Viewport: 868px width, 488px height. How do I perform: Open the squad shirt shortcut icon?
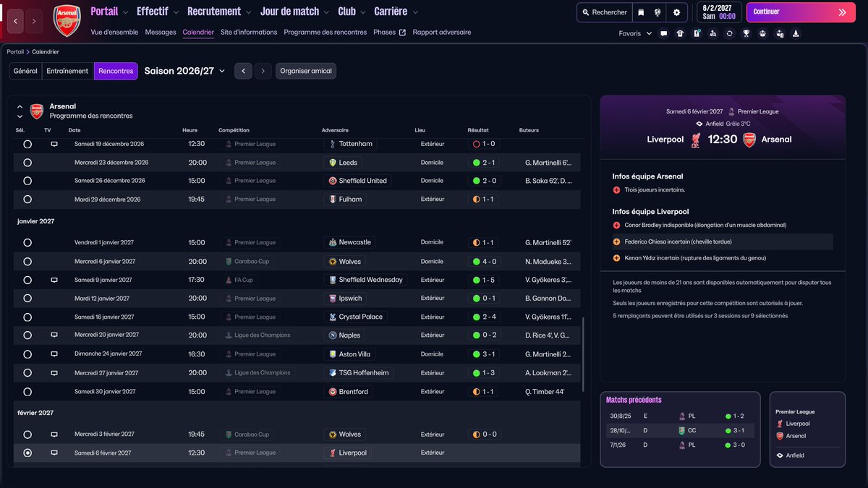tap(680, 33)
